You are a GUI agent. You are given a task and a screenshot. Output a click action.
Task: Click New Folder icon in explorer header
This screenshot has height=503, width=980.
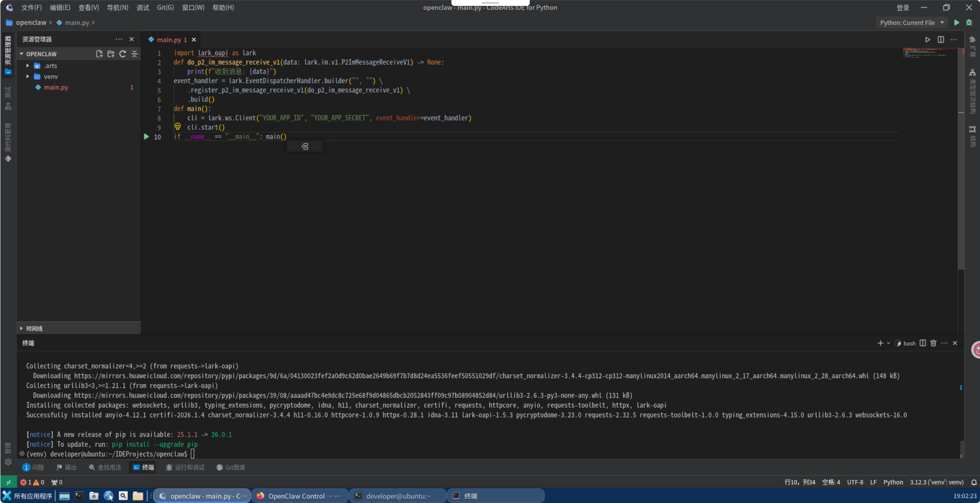coord(111,54)
